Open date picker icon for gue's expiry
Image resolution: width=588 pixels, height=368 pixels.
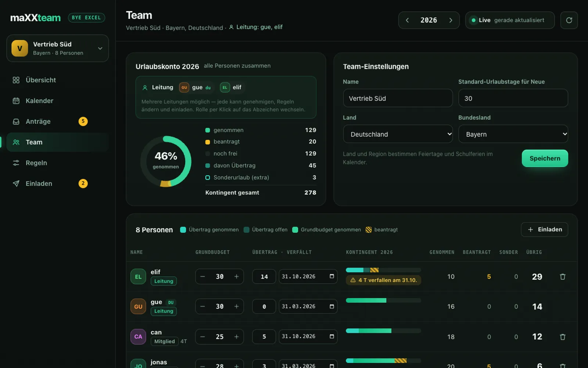coord(332,307)
